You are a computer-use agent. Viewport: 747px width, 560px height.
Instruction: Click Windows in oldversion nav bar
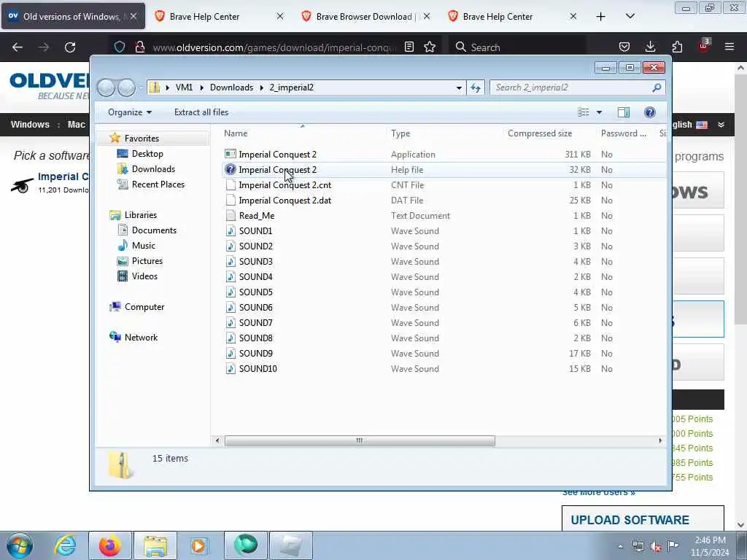coord(30,124)
